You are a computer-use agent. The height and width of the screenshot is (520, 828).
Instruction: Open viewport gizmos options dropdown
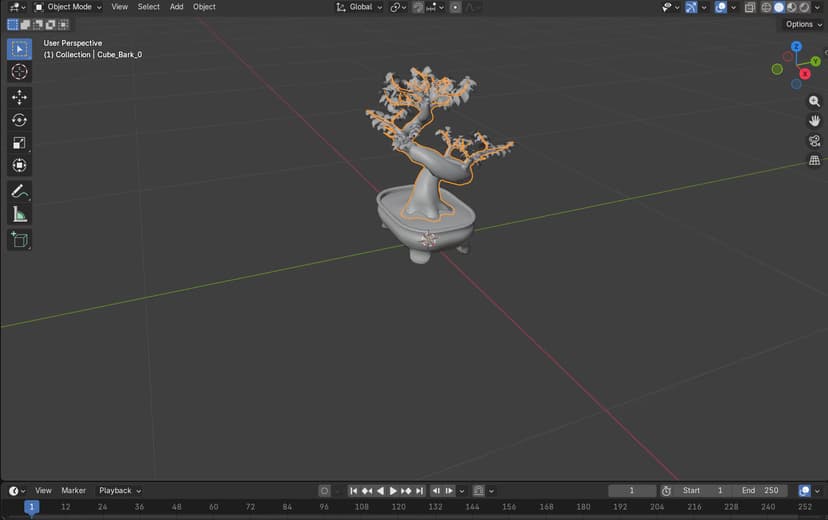(x=703, y=7)
